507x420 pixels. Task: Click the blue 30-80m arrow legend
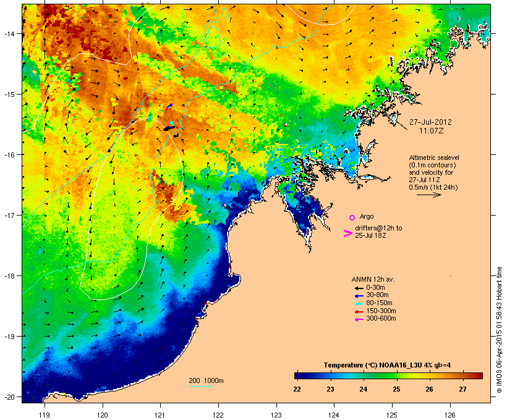point(359,296)
